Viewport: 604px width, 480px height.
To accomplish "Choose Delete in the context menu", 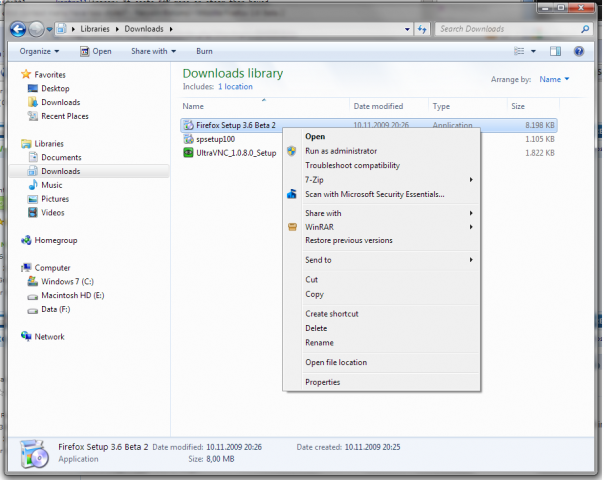I will 390,328.
